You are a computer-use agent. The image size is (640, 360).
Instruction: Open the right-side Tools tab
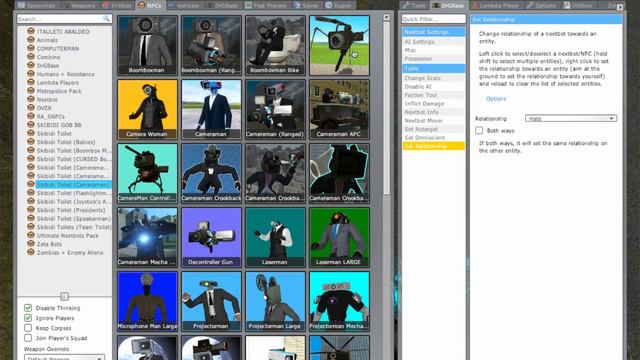tap(413, 5)
